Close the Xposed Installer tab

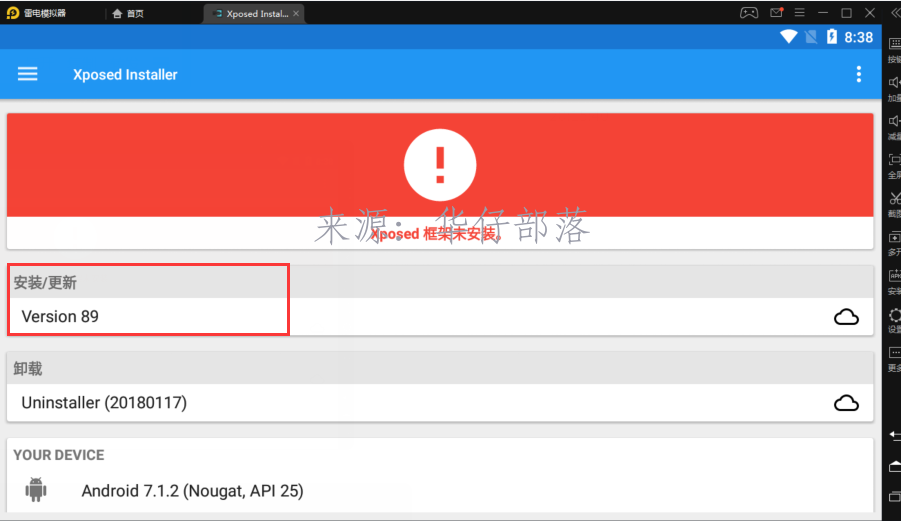[294, 14]
